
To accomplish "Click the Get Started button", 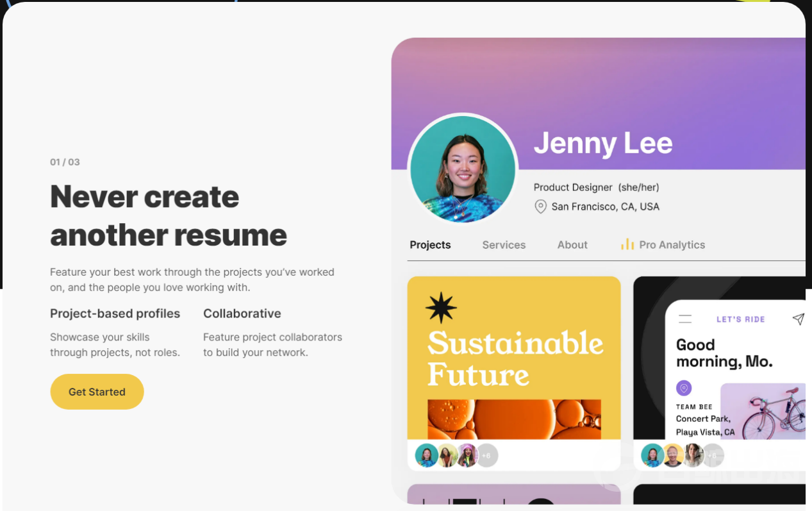I will (x=97, y=392).
